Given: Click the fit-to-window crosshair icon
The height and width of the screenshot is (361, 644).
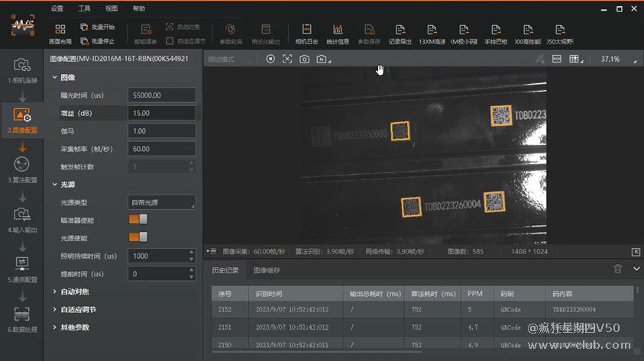Looking at the screenshot, I should (287, 59).
